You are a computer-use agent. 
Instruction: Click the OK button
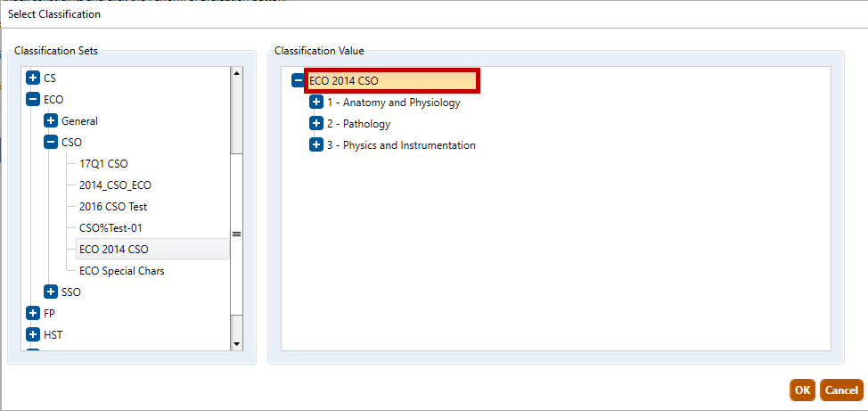(802, 390)
